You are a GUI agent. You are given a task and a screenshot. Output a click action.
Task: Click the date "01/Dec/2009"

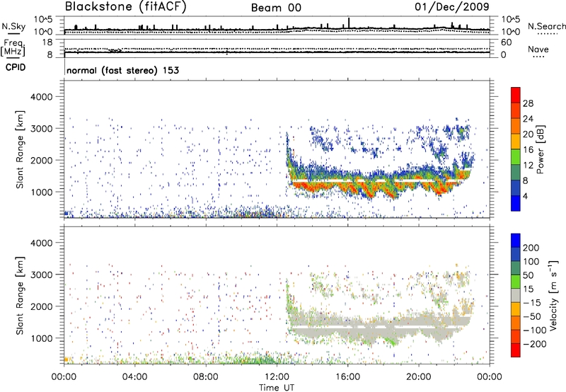pyautogui.click(x=452, y=7)
